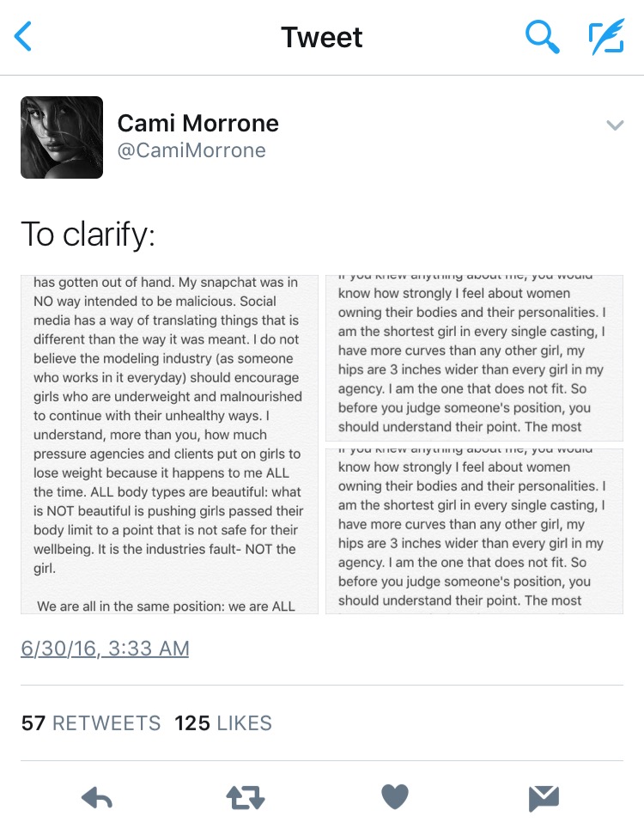Expand tweet options chevron
Image resolution: width=644 pixels, height=823 pixels.
point(614,125)
